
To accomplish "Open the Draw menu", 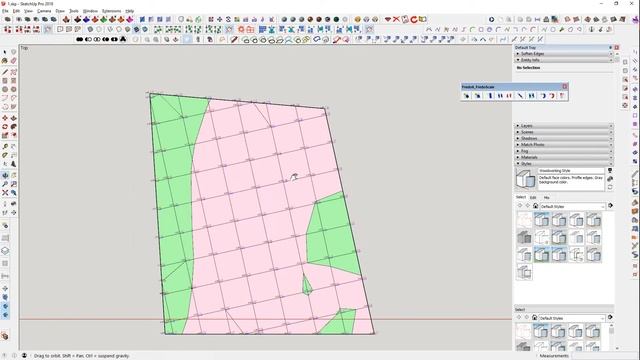I will point(60,11).
